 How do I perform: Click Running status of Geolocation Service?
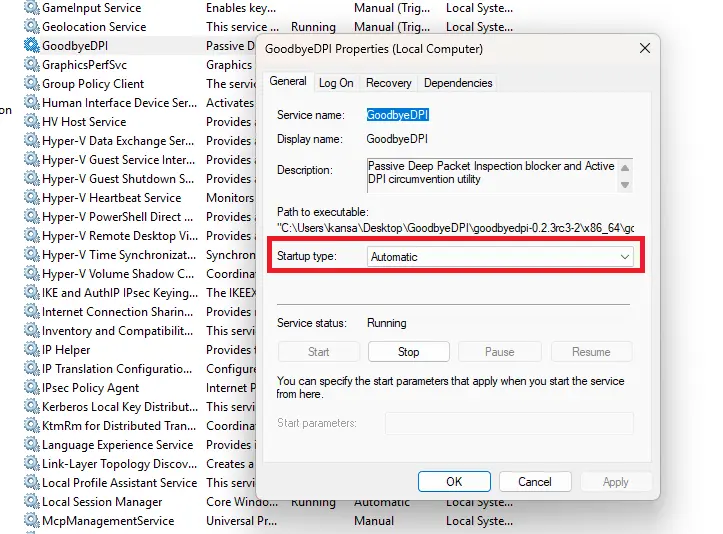click(x=313, y=27)
